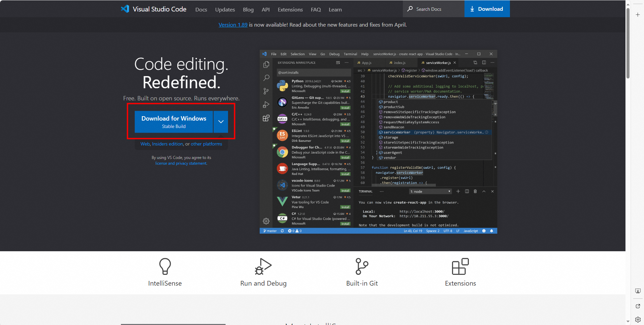Open the Run and Debug bug icon
This screenshot has height=325, width=644.
263,266
